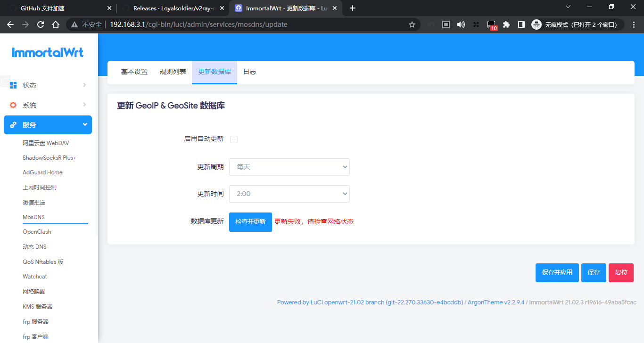Click the browser home icon

point(55,24)
